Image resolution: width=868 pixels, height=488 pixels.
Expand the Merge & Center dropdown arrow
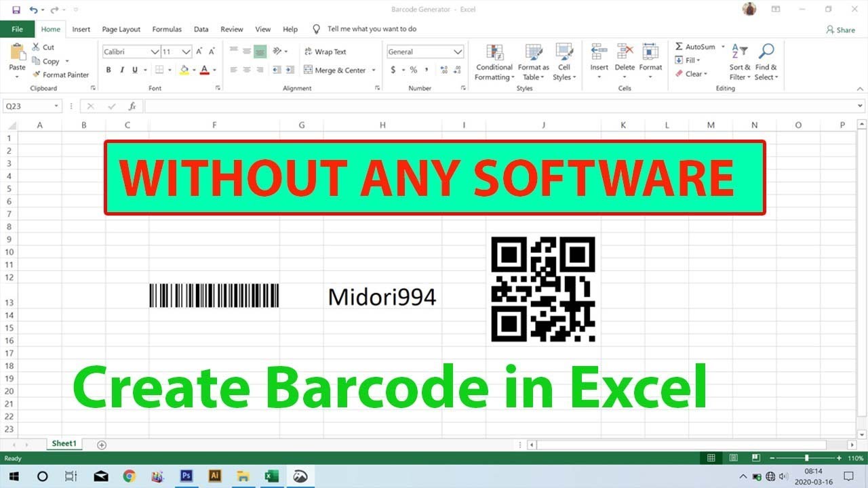pos(374,70)
